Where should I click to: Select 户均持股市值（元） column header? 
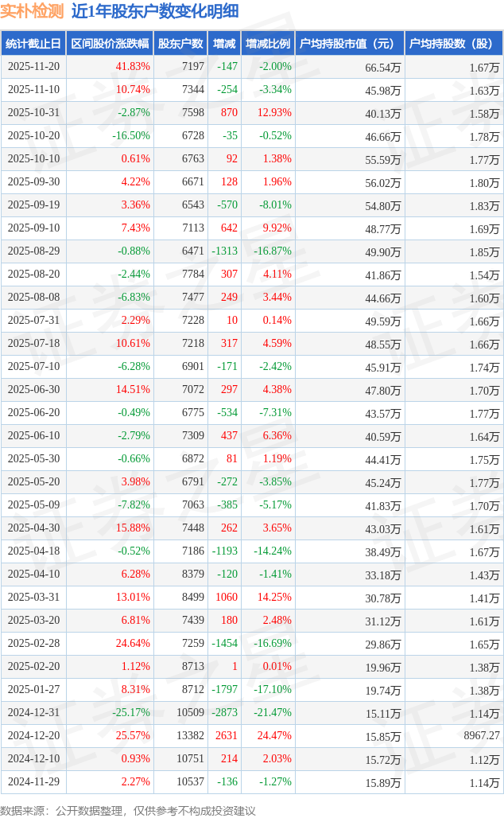click(350, 44)
